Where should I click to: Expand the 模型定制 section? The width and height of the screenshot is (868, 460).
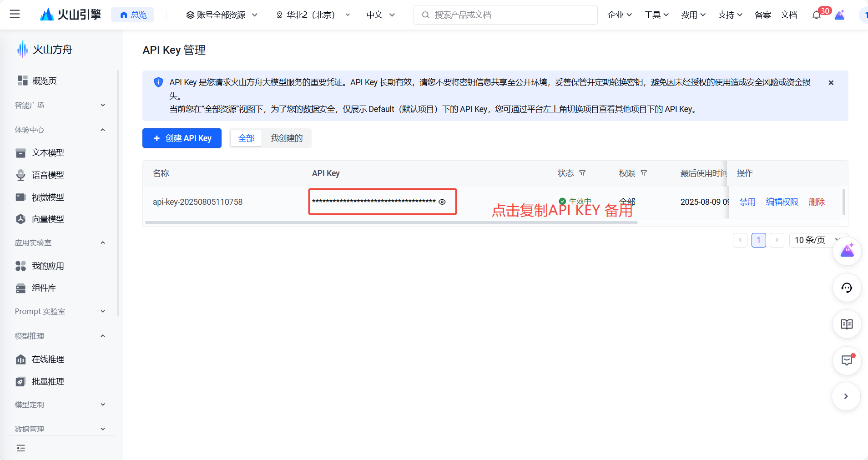[60, 404]
